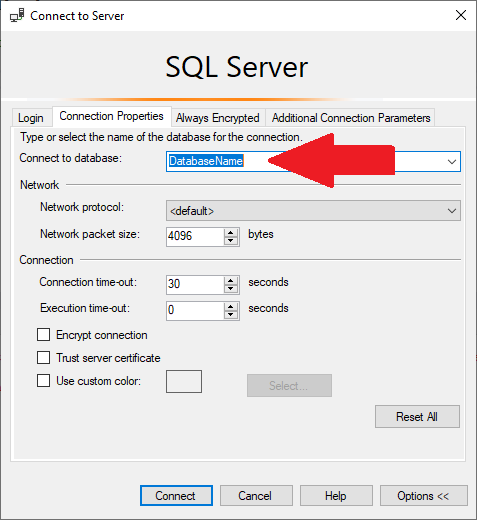477x520 pixels.
Task: Toggle the Use custom color checkbox
Action: pyautogui.click(x=44, y=381)
